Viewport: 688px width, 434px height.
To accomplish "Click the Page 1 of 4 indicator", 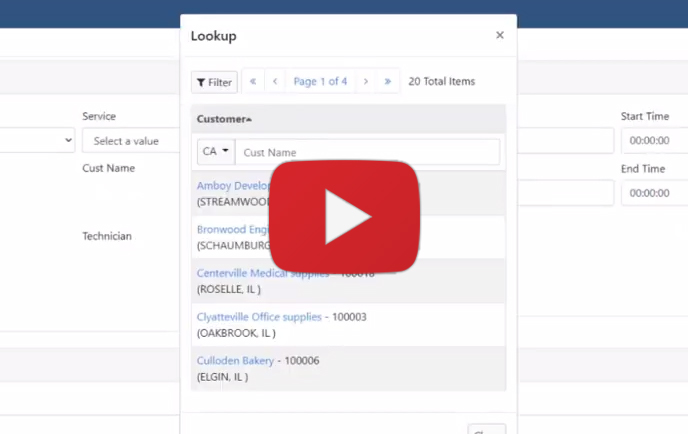I will click(x=320, y=82).
